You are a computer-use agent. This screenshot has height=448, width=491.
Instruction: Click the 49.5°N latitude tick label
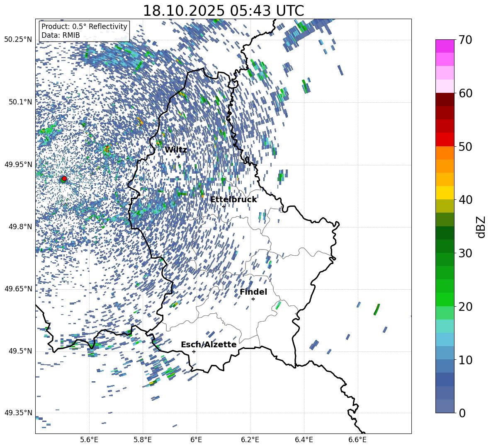(x=19, y=351)
